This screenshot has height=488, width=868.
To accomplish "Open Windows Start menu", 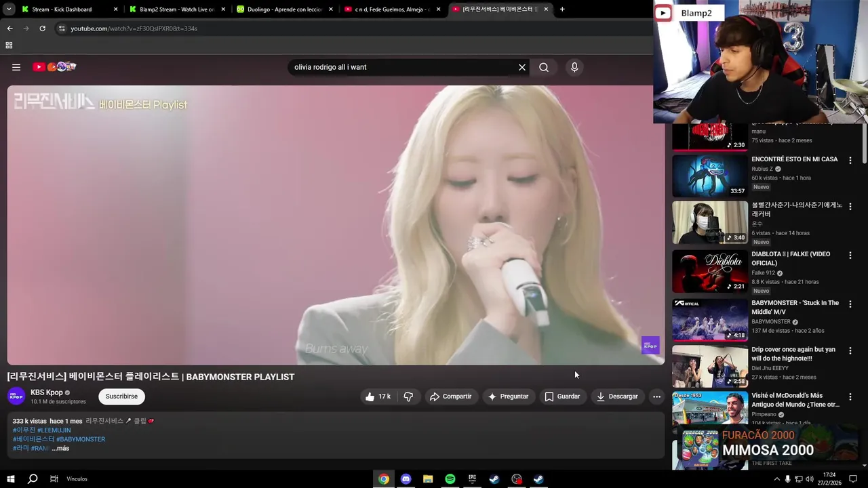I will coord(11,479).
